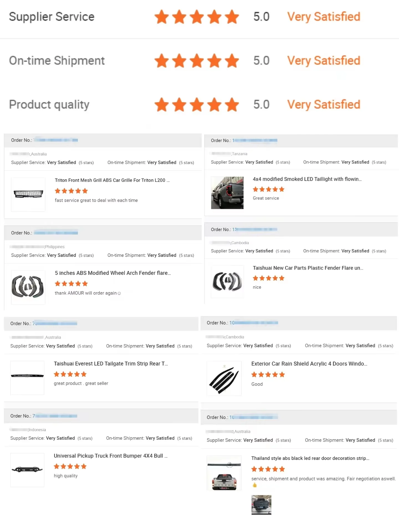Click the order number for the Philippines review

click(x=56, y=233)
